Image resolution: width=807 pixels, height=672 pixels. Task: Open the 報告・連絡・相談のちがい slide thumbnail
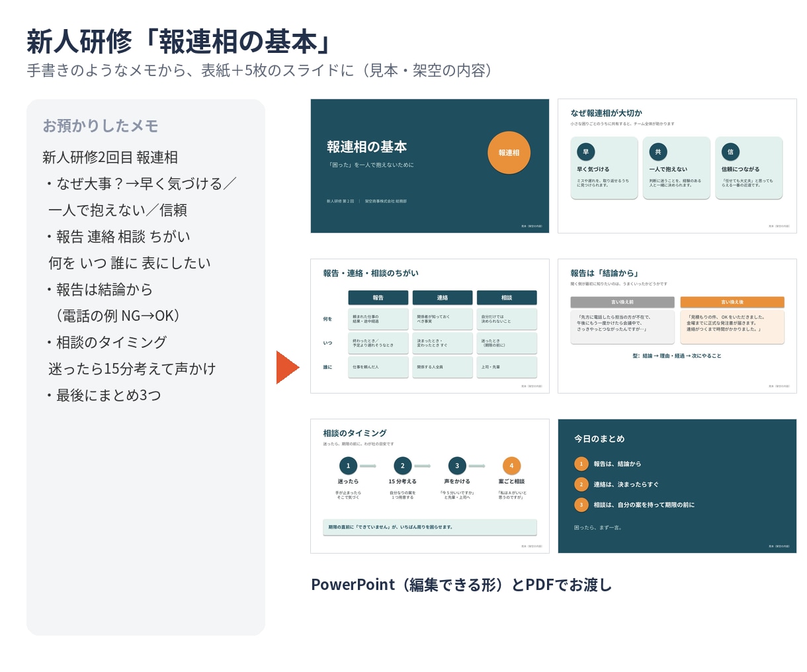coord(430,326)
